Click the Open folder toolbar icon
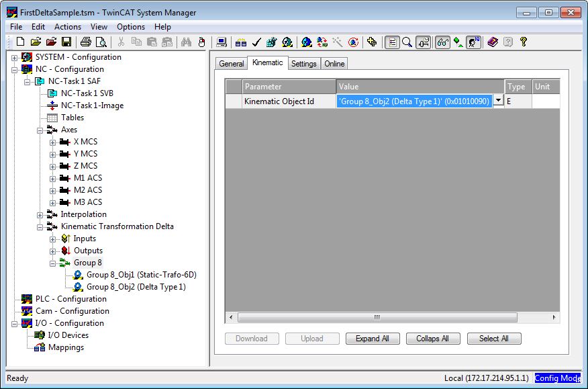 coord(36,42)
